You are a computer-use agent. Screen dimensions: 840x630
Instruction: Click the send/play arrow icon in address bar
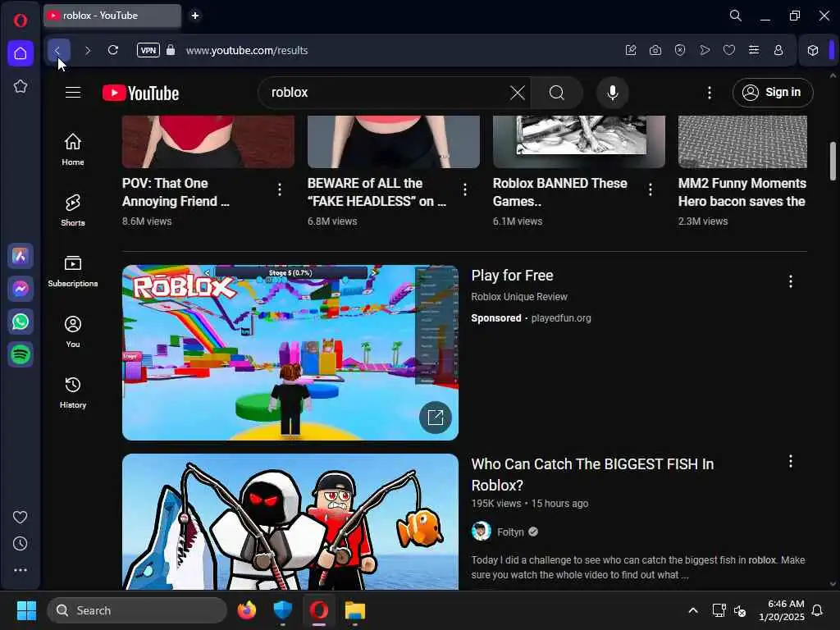[x=705, y=50]
